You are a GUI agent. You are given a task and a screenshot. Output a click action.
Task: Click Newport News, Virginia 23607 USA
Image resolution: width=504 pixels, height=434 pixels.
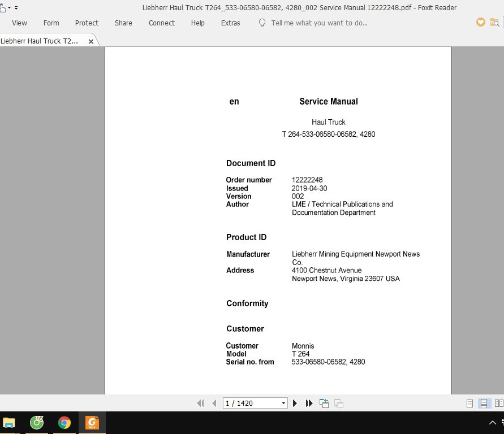[346, 279]
